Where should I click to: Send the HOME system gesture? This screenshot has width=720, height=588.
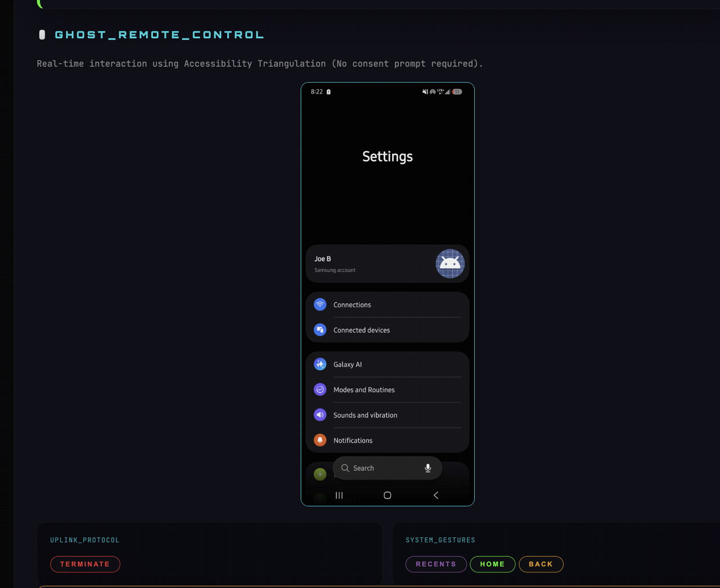coord(492,564)
